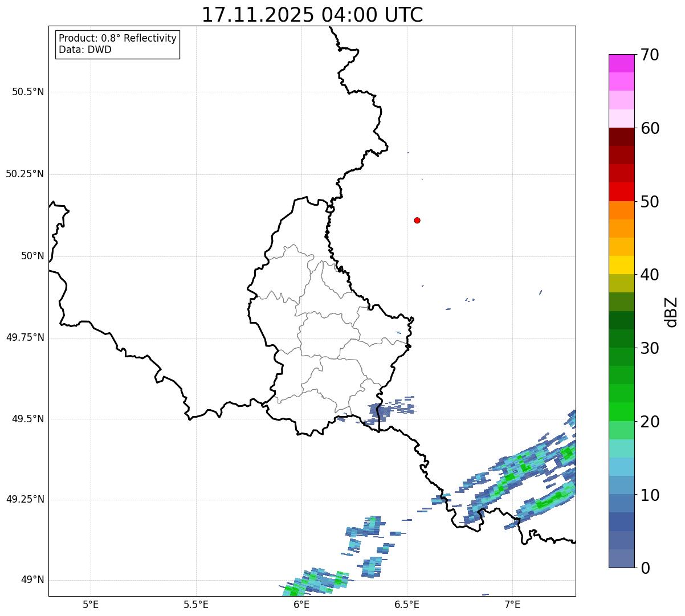Click the colorbar tick value 30

pyautogui.click(x=650, y=348)
